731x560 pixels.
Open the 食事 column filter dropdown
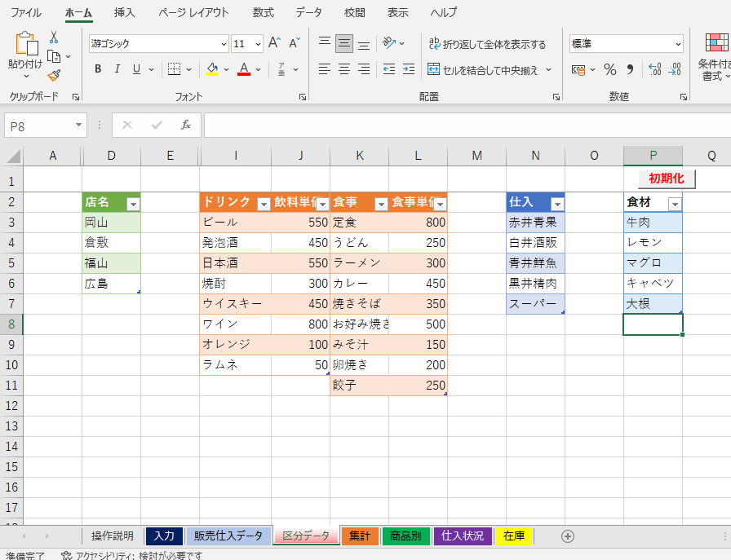point(381,204)
